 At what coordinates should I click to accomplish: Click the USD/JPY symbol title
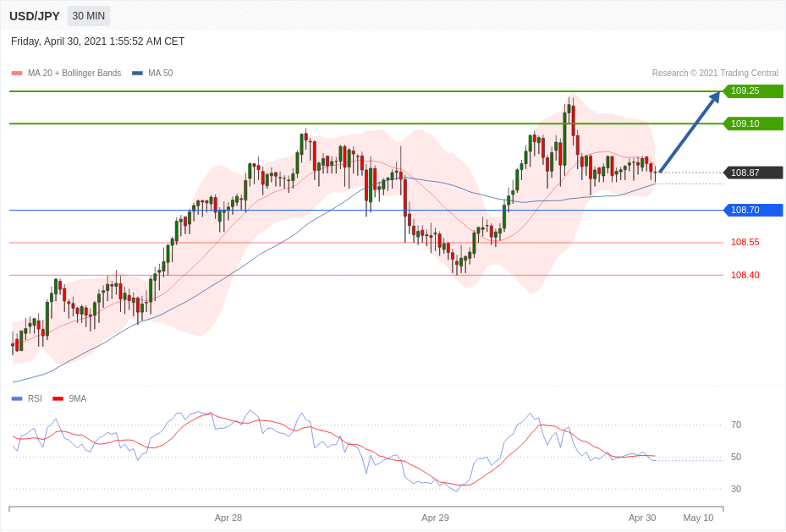(35, 16)
